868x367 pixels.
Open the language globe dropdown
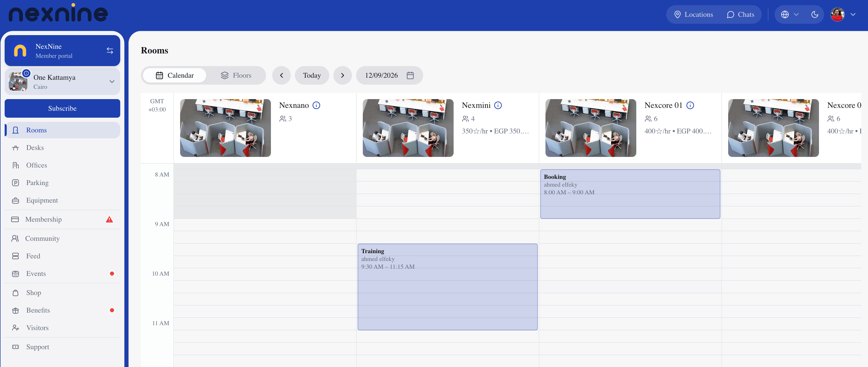[x=790, y=14]
